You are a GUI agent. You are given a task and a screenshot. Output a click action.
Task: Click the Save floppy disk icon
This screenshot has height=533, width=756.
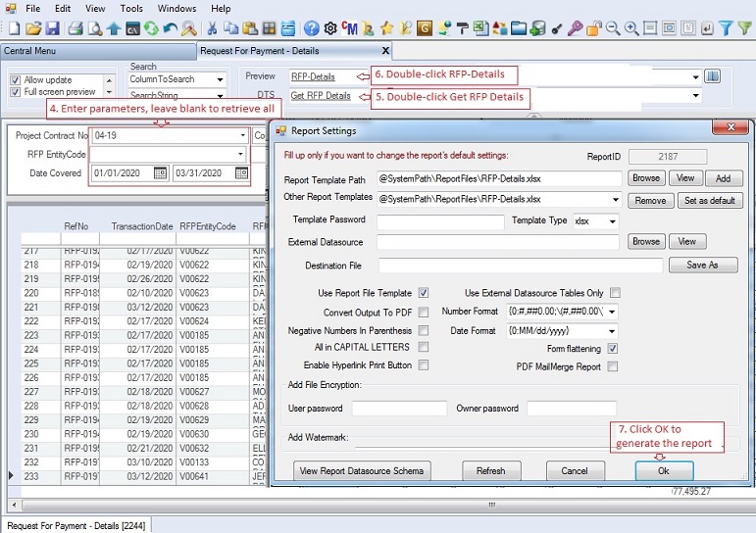pyautogui.click(x=53, y=28)
